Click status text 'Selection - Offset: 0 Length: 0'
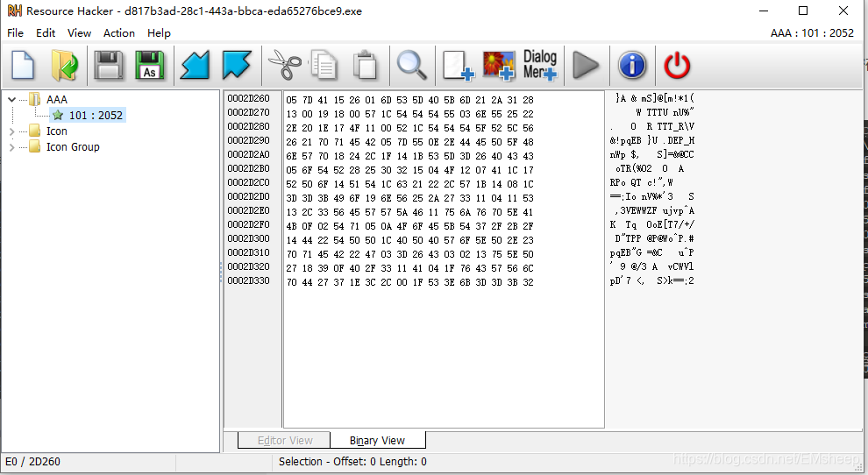The width and height of the screenshot is (868, 475). 352,462
